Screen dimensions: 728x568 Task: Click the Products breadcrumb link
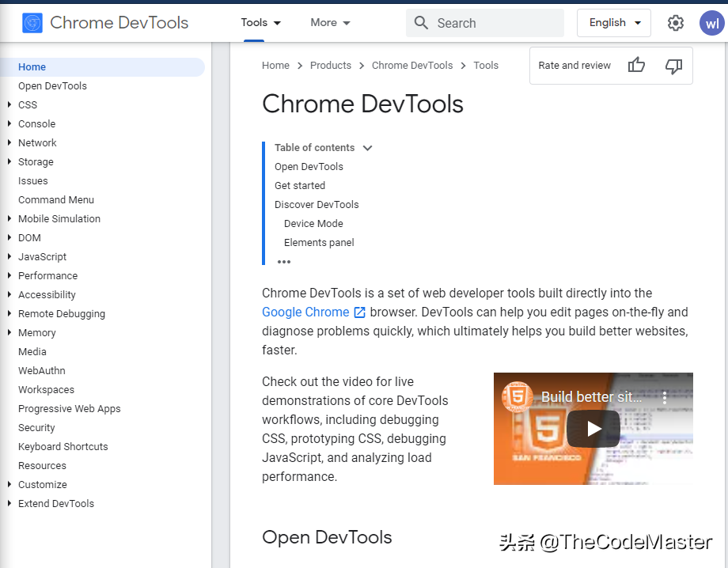pyautogui.click(x=331, y=66)
